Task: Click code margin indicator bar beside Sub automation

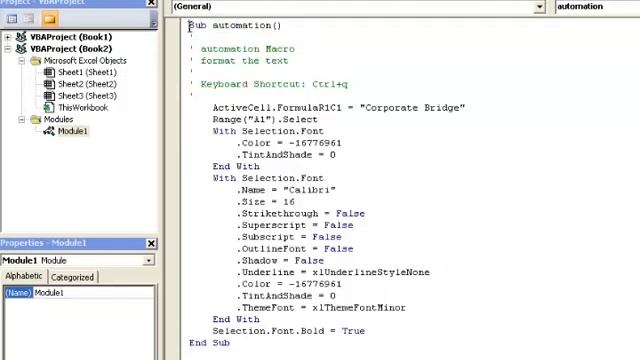Action: (x=173, y=26)
